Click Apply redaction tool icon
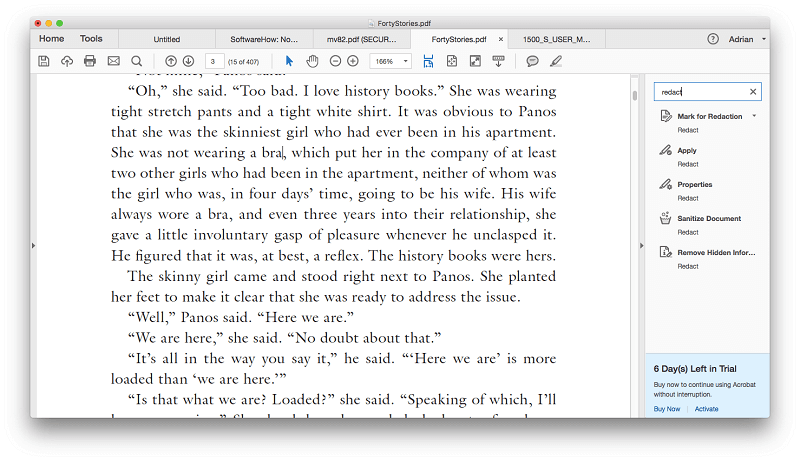The height and width of the screenshot is (461, 800). pos(665,150)
